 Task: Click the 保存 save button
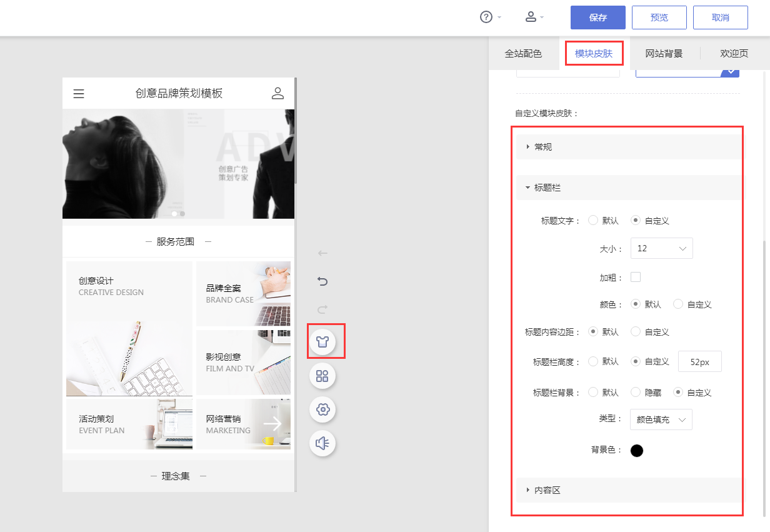(598, 18)
